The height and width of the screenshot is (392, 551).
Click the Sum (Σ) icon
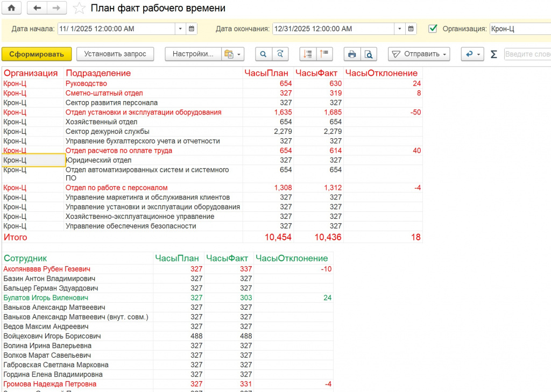click(x=493, y=54)
